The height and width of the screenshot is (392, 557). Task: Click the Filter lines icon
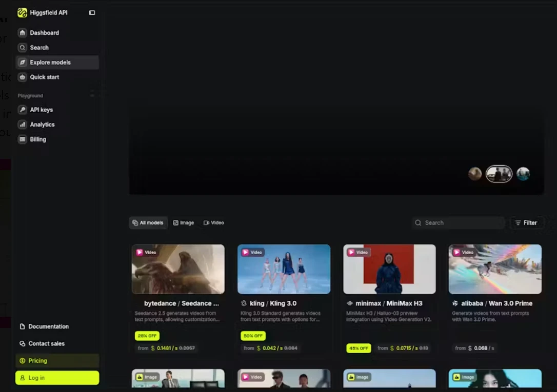click(518, 223)
